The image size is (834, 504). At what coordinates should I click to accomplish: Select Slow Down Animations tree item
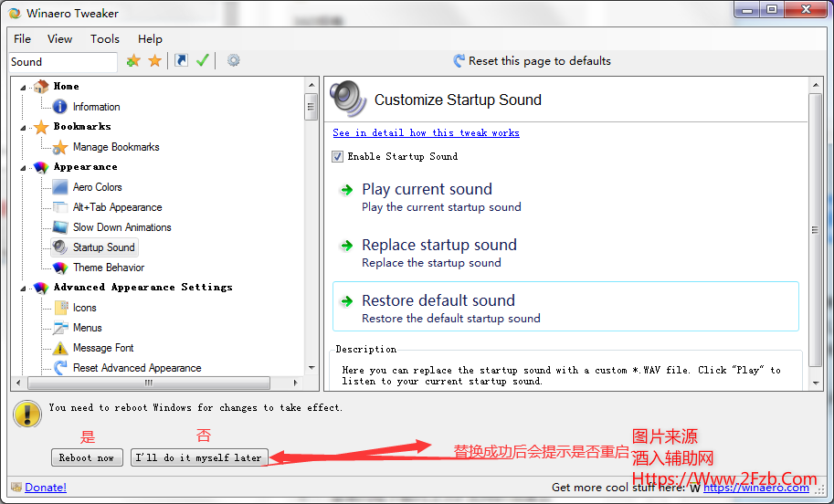pos(121,227)
